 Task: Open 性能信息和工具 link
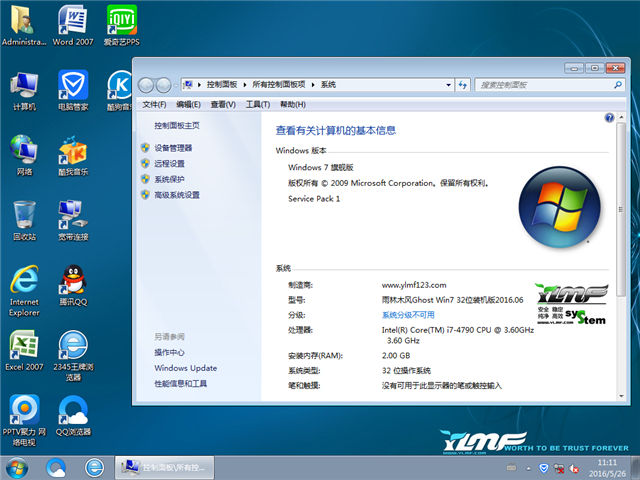click(180, 384)
